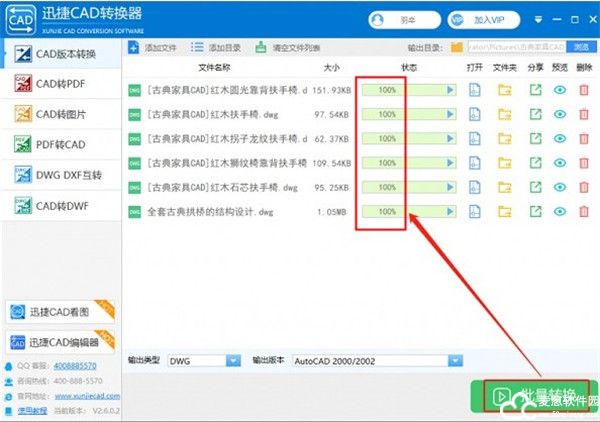Open converted file for 红木圆光靠背扶手椅

[474, 90]
